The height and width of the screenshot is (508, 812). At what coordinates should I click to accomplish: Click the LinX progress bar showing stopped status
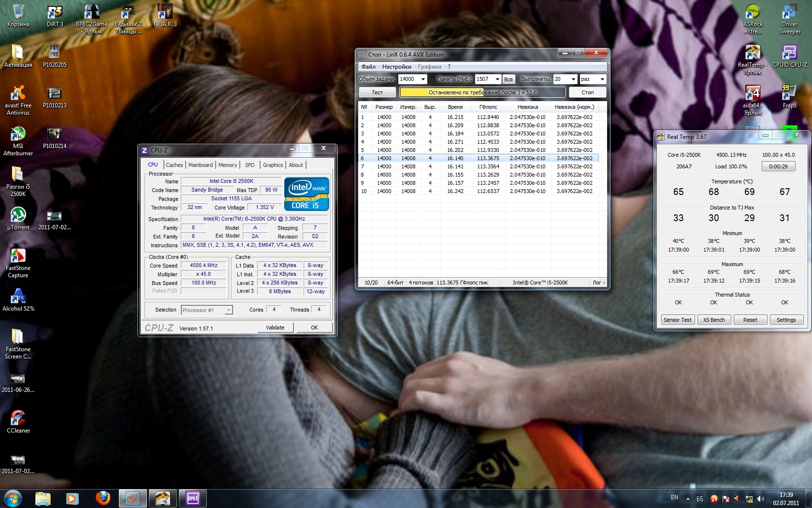click(482, 92)
